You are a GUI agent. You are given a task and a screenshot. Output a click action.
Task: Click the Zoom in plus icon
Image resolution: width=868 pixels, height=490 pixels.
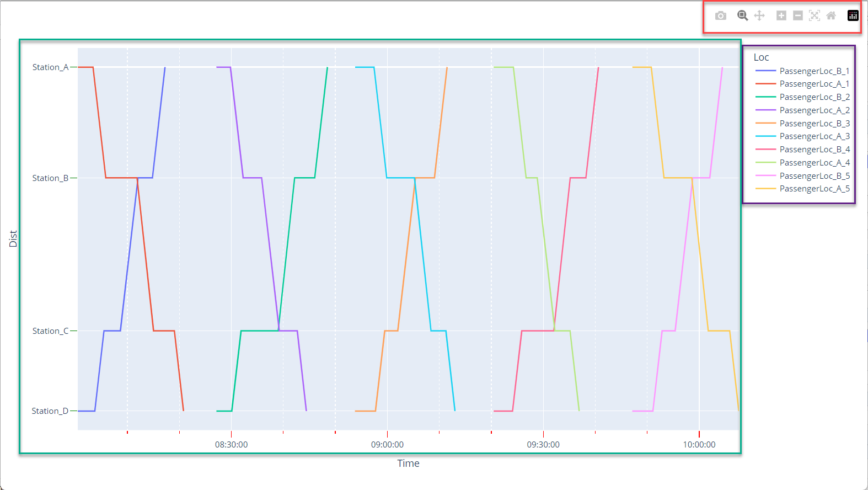[x=781, y=16]
